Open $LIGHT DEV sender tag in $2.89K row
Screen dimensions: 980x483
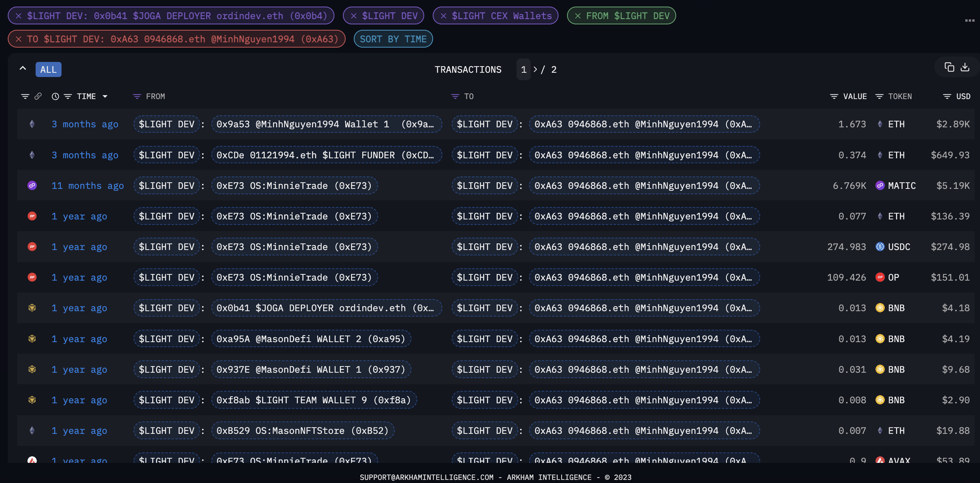click(x=166, y=124)
